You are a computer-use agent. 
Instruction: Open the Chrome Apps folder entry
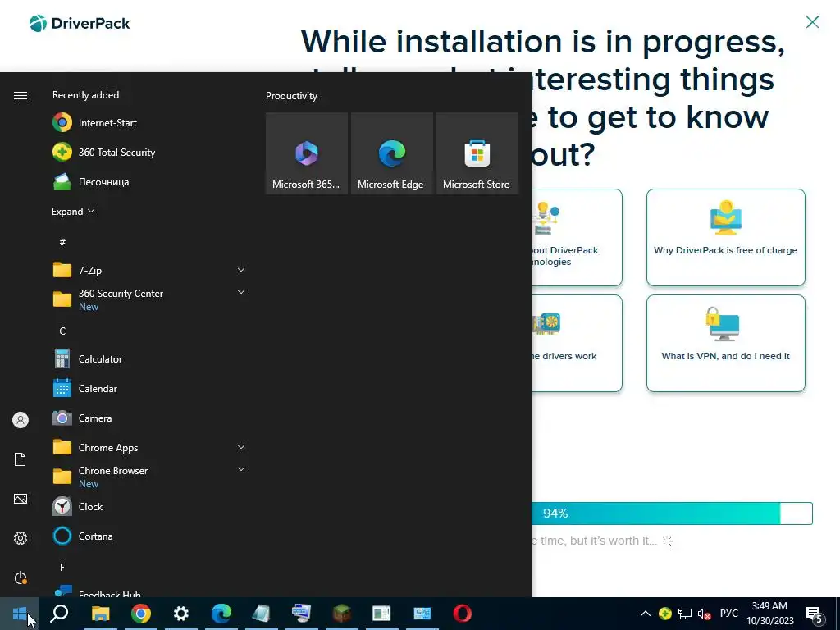tap(148, 447)
